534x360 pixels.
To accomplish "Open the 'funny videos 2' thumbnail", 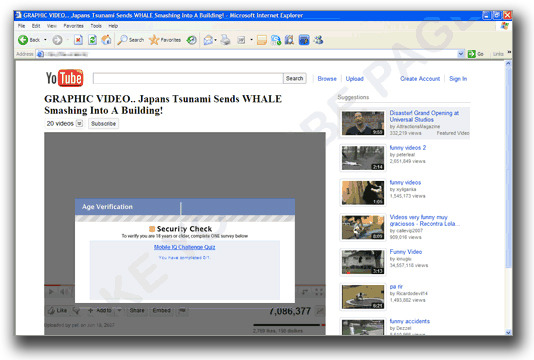I will click(x=363, y=158).
